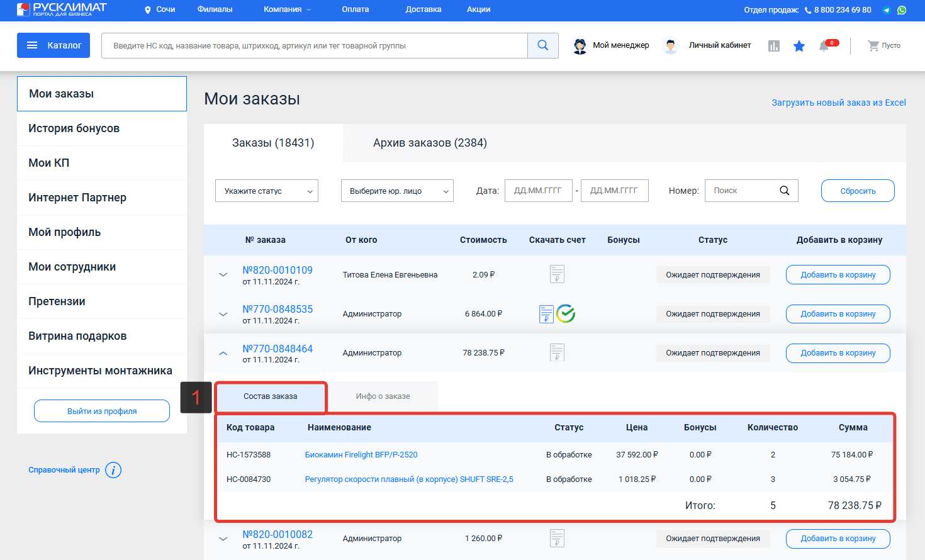The height and width of the screenshot is (560, 925).
Task: Click Выйти из профиля button
Action: [102, 411]
